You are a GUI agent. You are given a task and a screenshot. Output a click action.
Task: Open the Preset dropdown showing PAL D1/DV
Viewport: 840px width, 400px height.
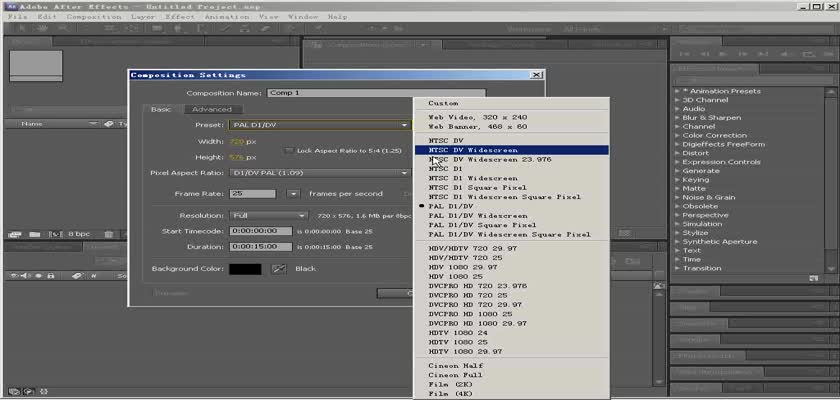coord(319,125)
